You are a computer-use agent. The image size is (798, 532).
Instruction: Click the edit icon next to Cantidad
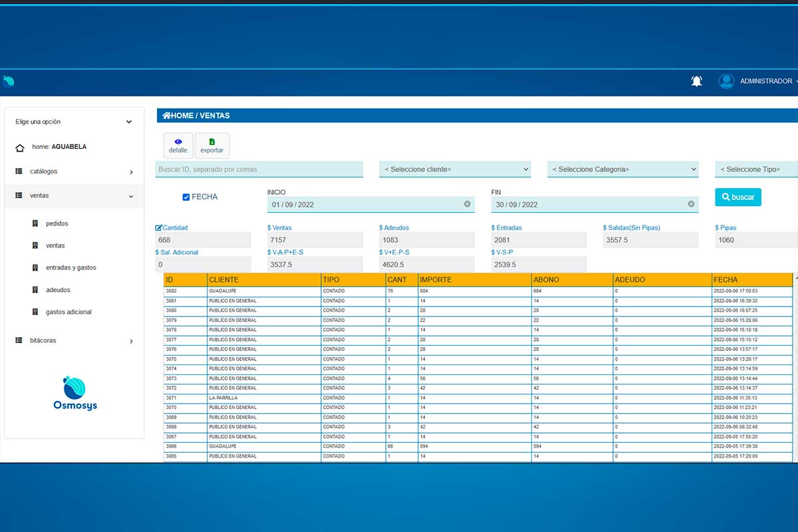pos(158,227)
